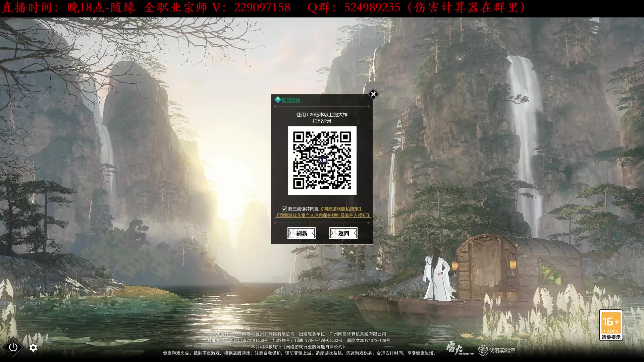Viewport: 644px width, 362px height.
Task: Open the 网易游戏隐私政策 link
Action: (341, 209)
